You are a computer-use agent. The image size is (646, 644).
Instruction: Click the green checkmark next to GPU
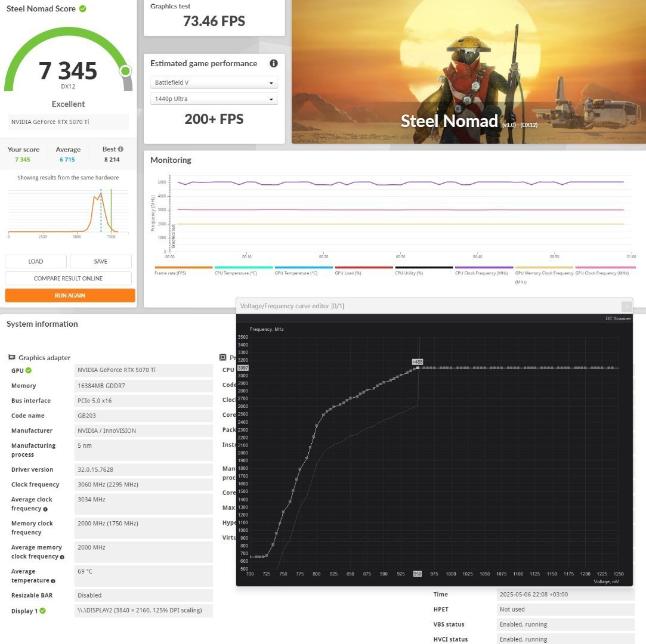click(x=29, y=370)
